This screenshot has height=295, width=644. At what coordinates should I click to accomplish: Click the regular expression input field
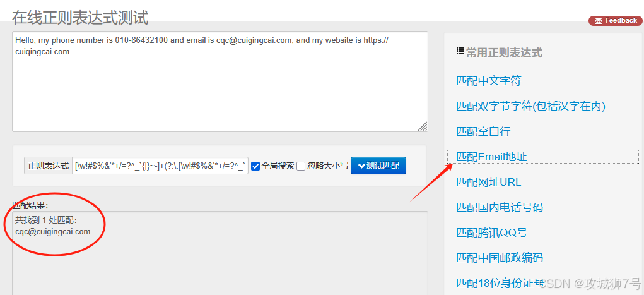pos(160,166)
